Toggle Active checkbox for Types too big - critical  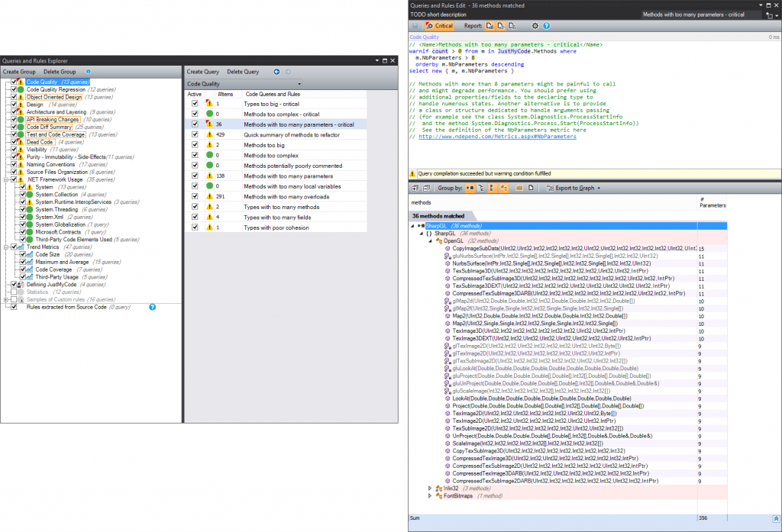(x=195, y=104)
